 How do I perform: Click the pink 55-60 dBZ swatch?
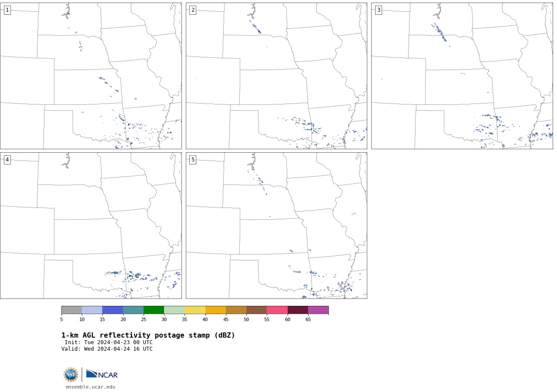(277, 310)
